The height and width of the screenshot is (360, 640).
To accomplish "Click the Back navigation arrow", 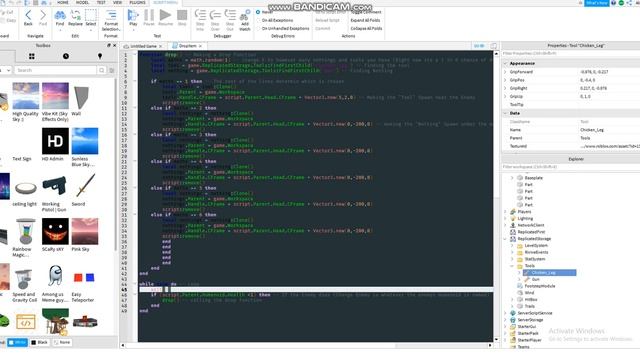I will pyautogui.click(x=28, y=16).
